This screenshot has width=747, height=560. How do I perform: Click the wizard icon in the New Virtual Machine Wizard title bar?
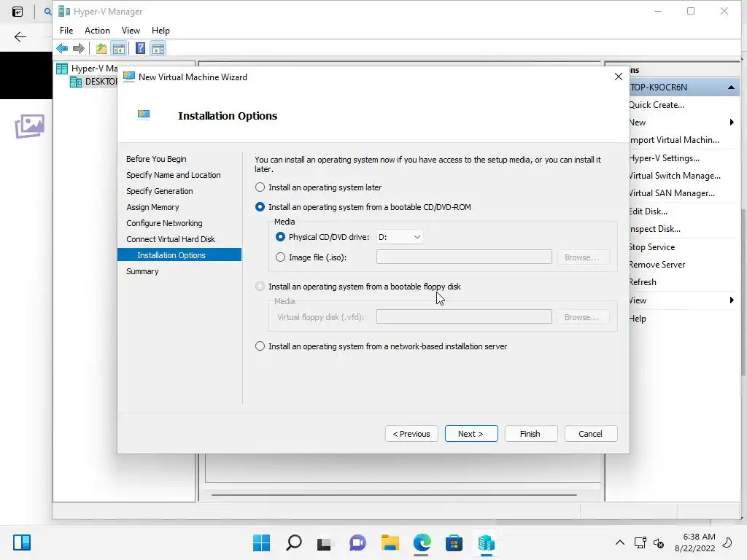[128, 77]
